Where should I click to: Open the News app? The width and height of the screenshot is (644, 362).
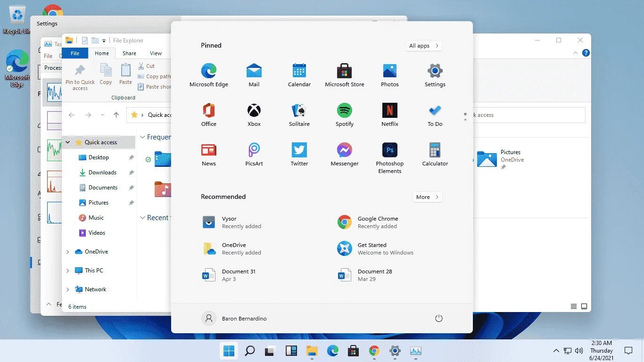pyautogui.click(x=209, y=155)
